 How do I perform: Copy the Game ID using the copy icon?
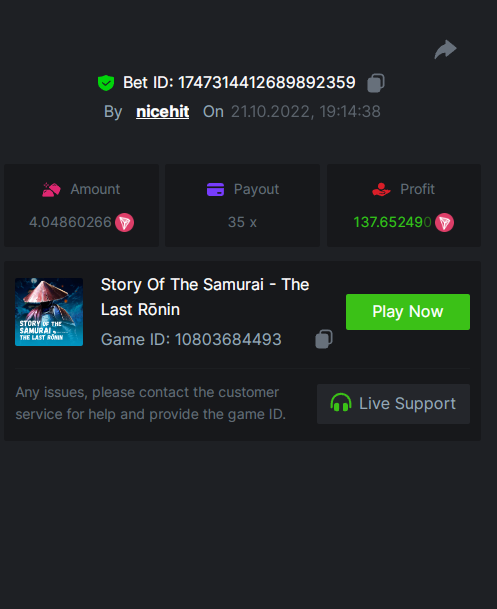[x=324, y=339]
